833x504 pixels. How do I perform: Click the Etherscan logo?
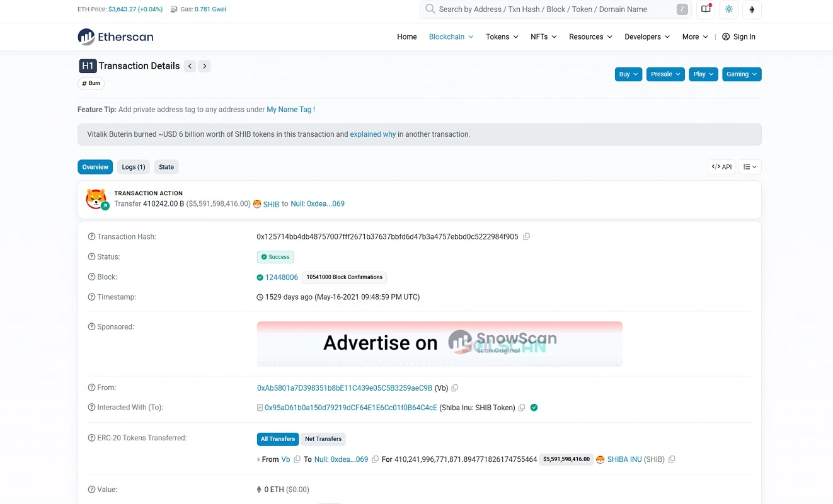click(x=115, y=37)
